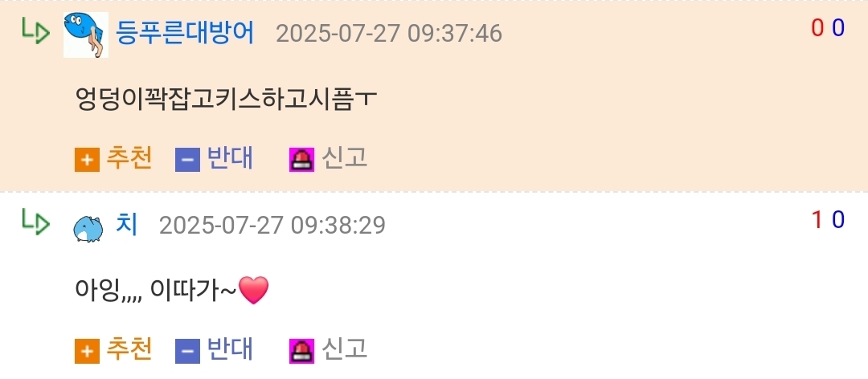Click the green reply arrow beside 치
868x379 pixels.
tap(36, 222)
